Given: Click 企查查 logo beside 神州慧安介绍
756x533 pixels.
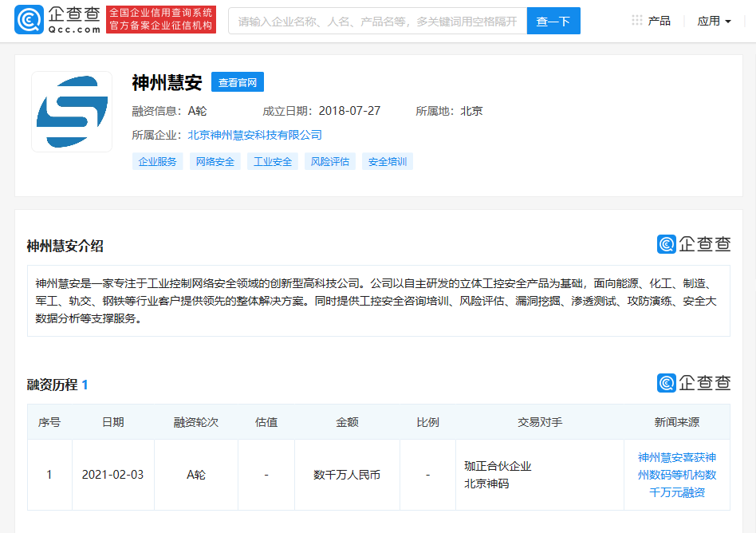Looking at the screenshot, I should 693,244.
